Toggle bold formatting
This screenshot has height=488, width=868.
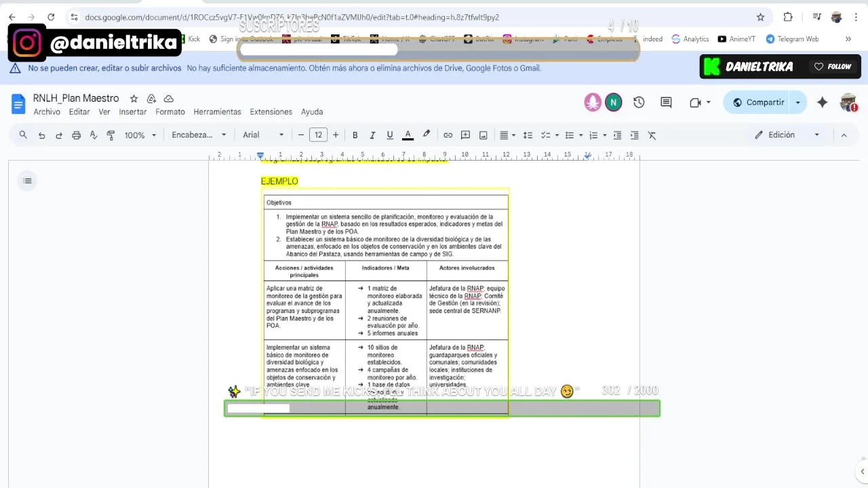point(355,135)
